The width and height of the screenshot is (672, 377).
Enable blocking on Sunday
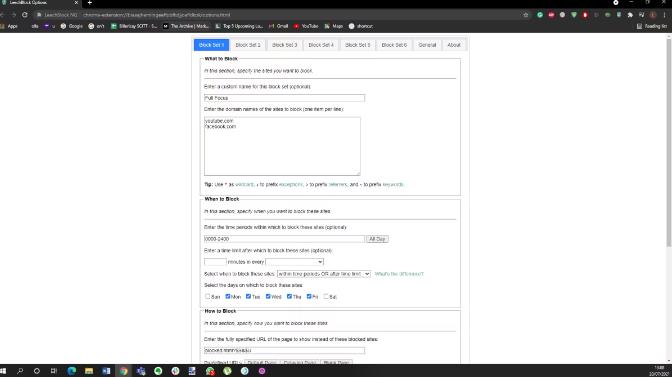tap(208, 296)
